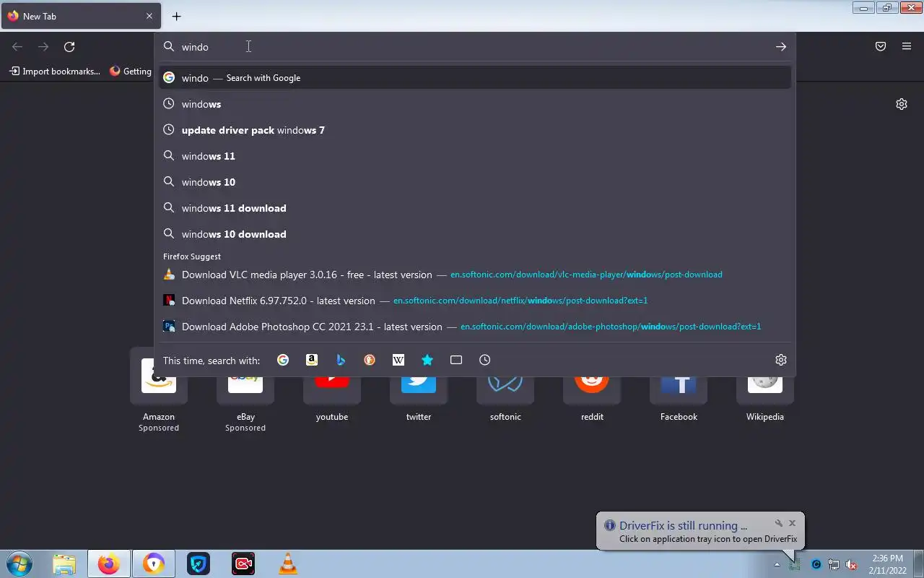Select the 'windows 11' suggestion
Viewport: 924px width, 578px height.
475,156
